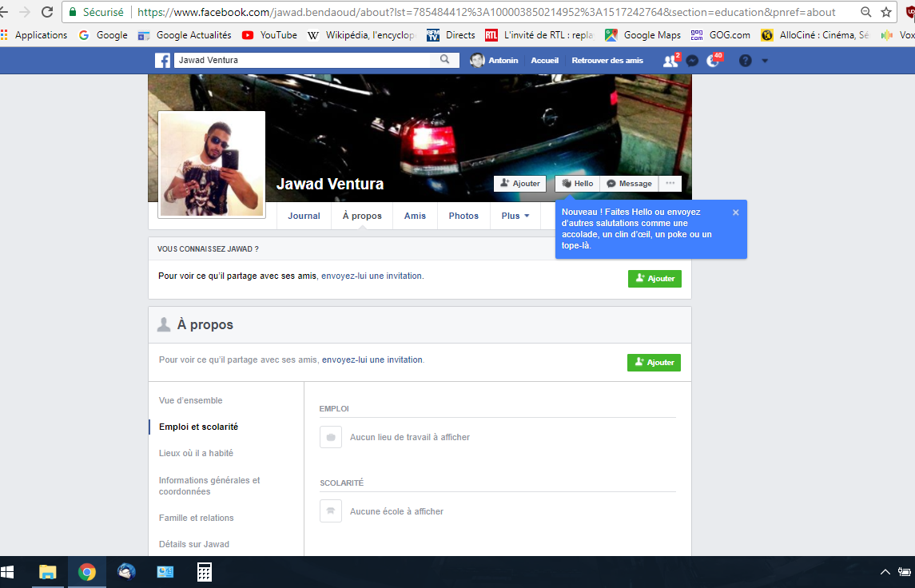915x588 pixels.
Task: Open Thunderbird mail from taskbar
Action: [126, 572]
